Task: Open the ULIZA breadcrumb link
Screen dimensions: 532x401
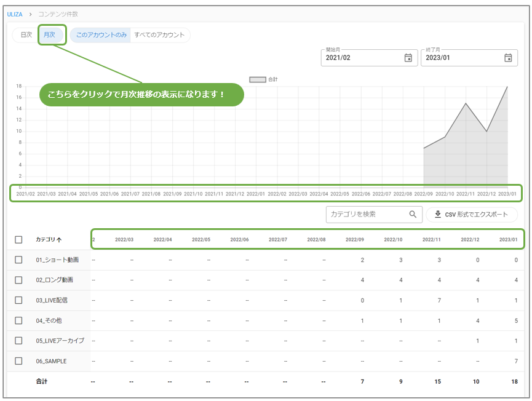Action: [x=15, y=14]
